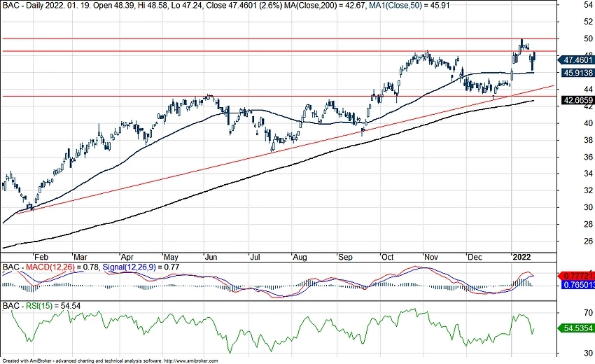Click the 47.4601 last close price label
The height and width of the screenshot is (364, 595).
[x=576, y=60]
